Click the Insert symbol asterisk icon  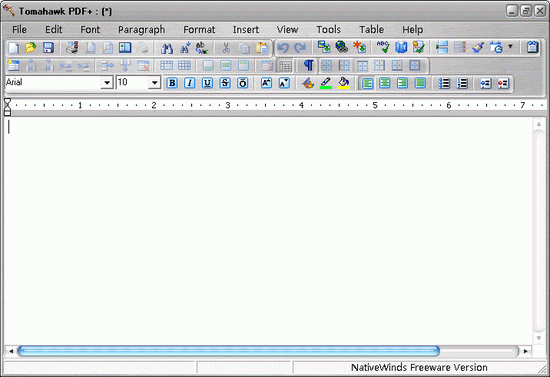tap(360, 47)
